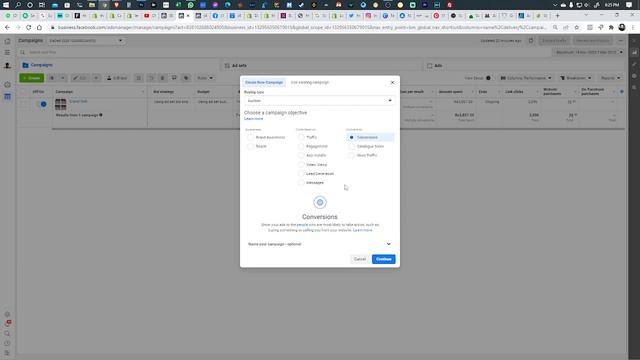The width and height of the screenshot is (640, 360).
Task: Bookmark the page with star icon
Action: coord(577,27)
